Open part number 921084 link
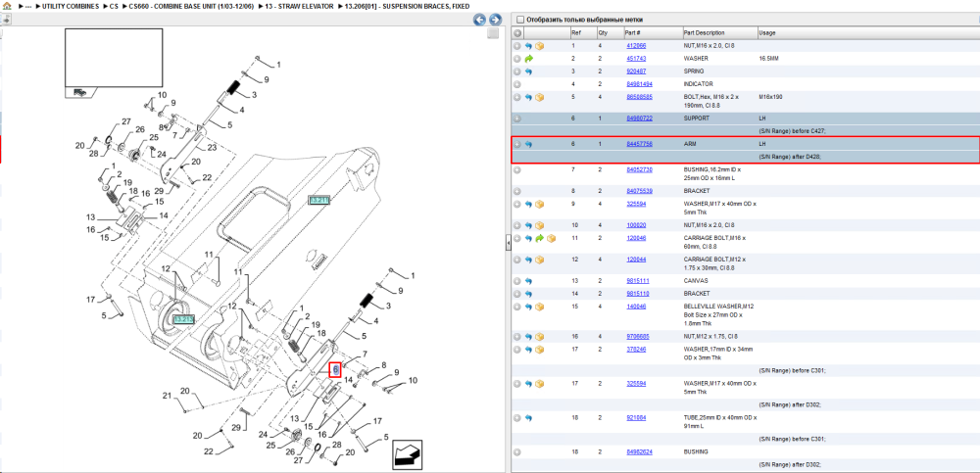This screenshot has height=473, width=980. [636, 418]
